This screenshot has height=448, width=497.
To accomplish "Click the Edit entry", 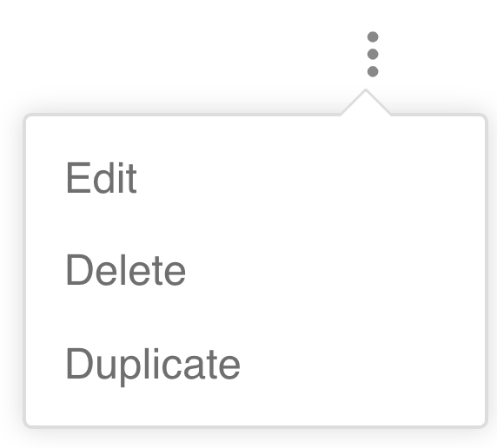I will [x=102, y=177].
